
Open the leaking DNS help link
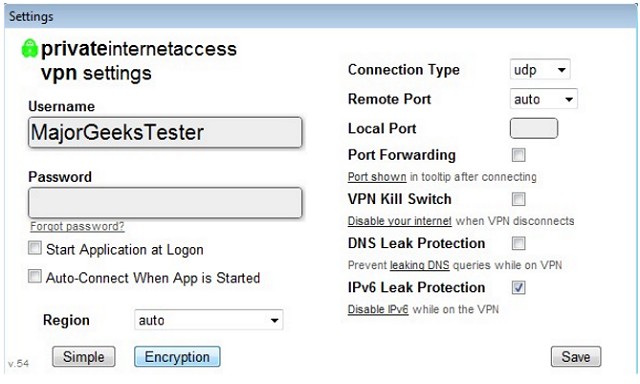[x=420, y=265]
